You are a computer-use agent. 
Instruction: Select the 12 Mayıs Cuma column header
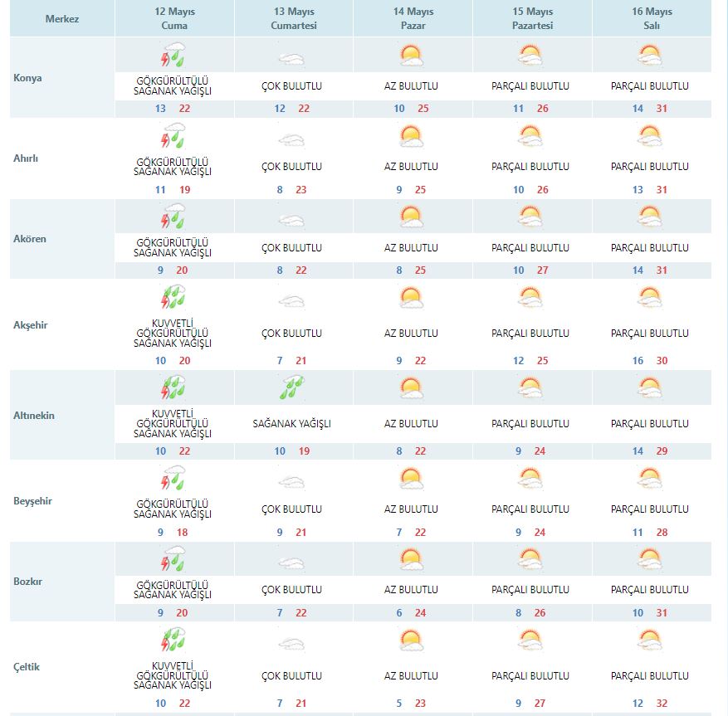coord(173,18)
